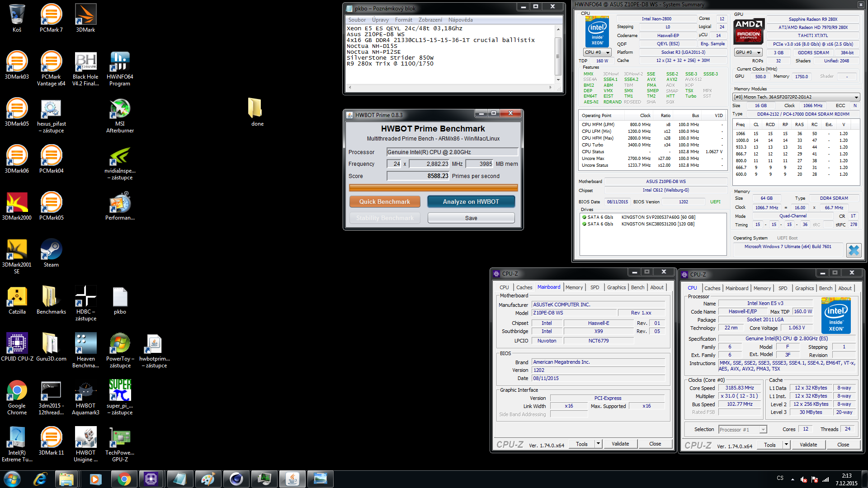The image size is (868, 488).
Task: Open 3DMark2000 desktop icon
Action: click(x=17, y=206)
